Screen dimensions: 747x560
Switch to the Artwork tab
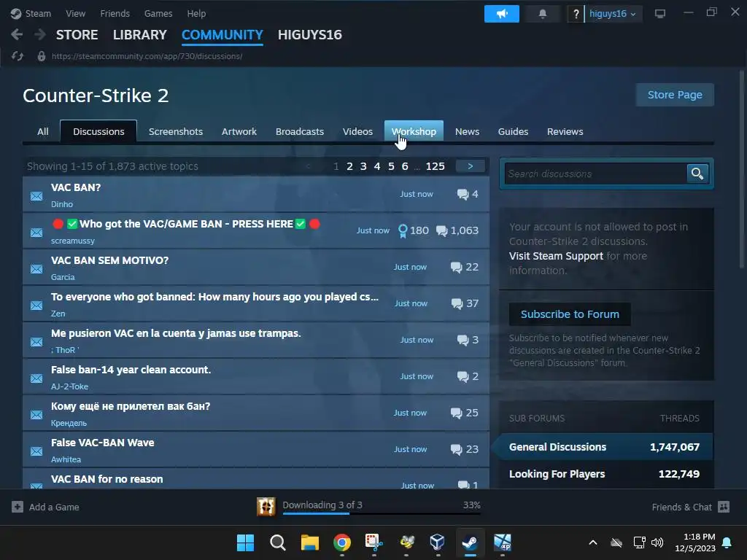[239, 131]
